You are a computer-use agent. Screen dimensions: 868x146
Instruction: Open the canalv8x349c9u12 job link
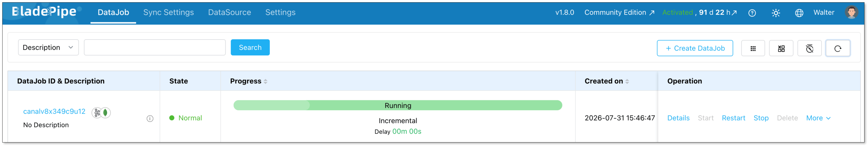[54, 111]
